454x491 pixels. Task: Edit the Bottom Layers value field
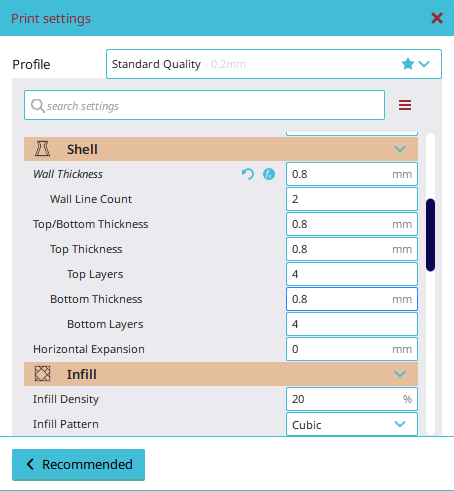click(352, 324)
